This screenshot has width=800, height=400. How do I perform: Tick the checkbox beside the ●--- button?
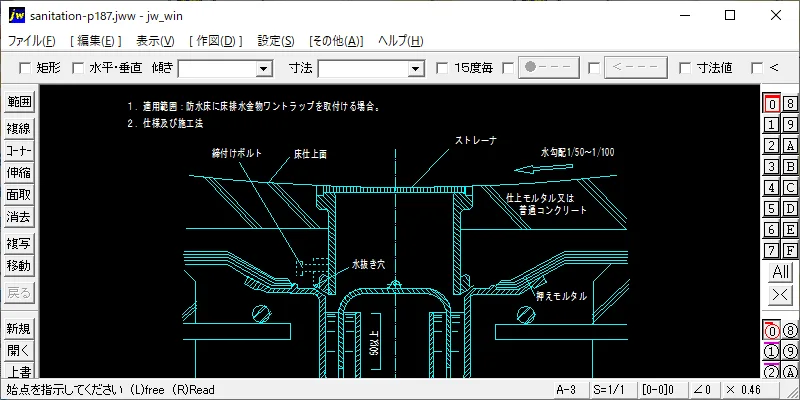pyautogui.click(x=508, y=68)
